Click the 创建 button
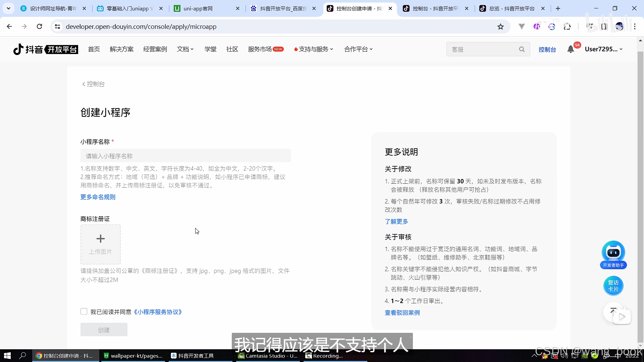Screen dimensions: 644x362 tap(104, 329)
